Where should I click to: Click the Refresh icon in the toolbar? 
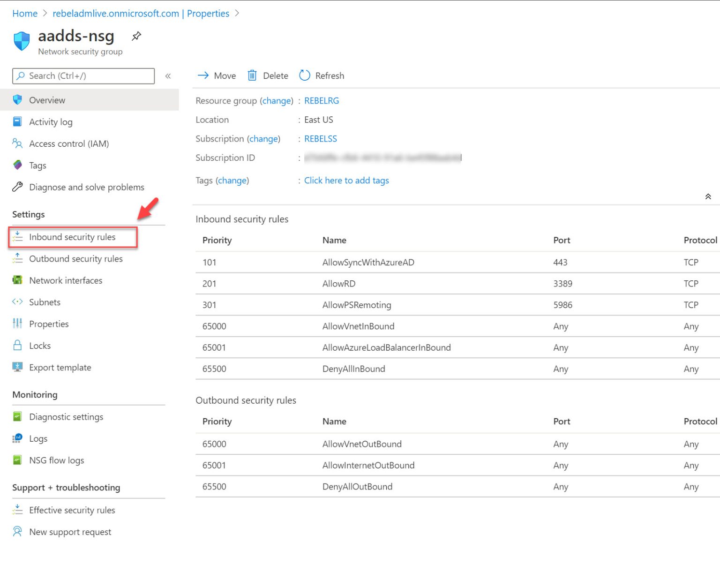[x=304, y=75]
